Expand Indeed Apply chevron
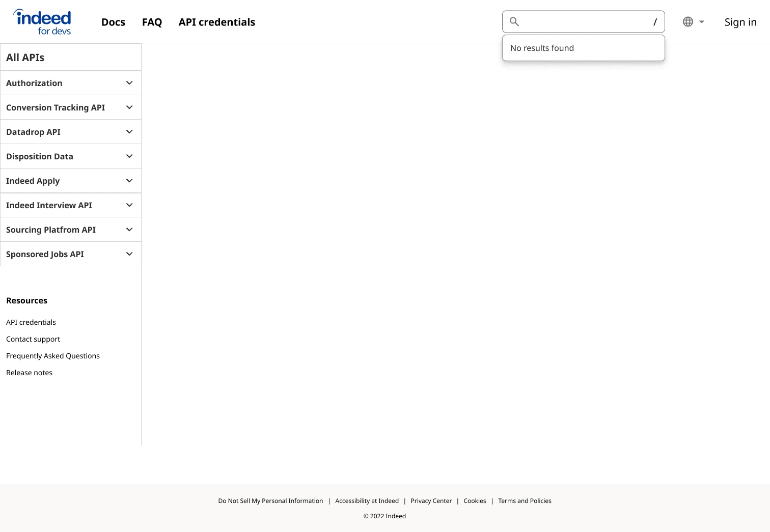The image size is (770, 532). (x=129, y=181)
